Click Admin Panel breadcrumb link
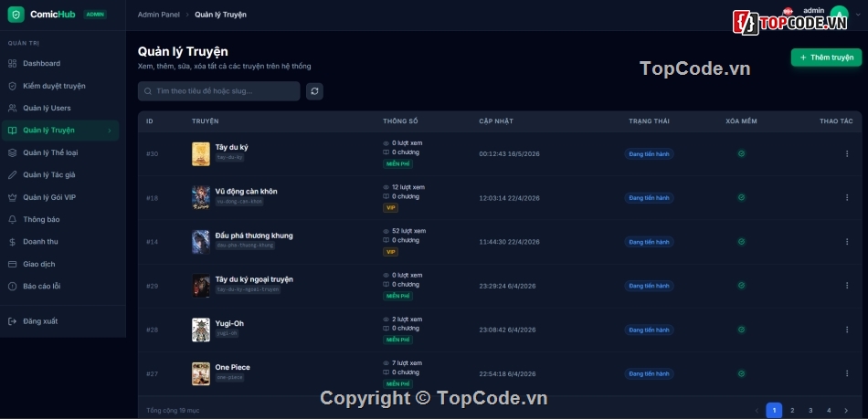The height and width of the screenshot is (419, 868). [158, 15]
